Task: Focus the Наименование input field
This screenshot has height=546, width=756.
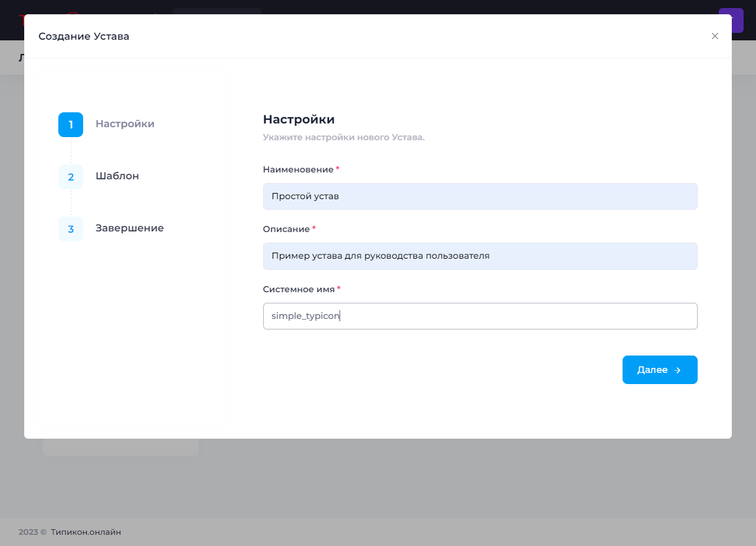Action: pos(480,196)
